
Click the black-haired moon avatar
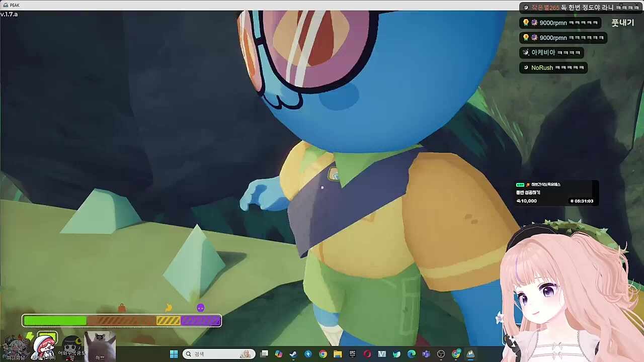pyautogui.click(x=72, y=347)
